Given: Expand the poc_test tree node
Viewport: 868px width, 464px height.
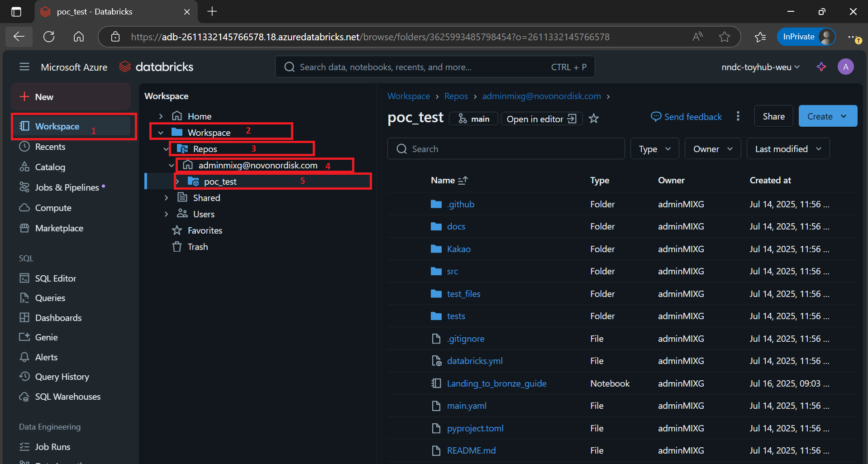Looking at the screenshot, I should coord(177,182).
